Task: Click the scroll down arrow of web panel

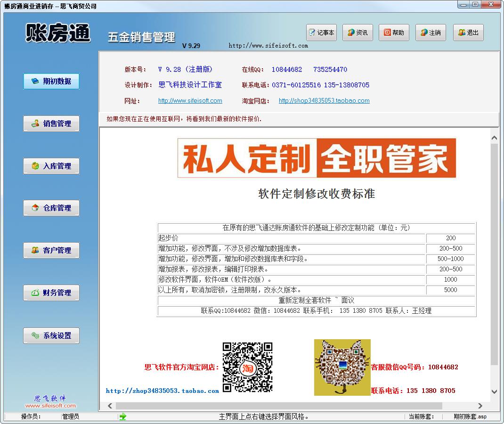Action: (495, 391)
